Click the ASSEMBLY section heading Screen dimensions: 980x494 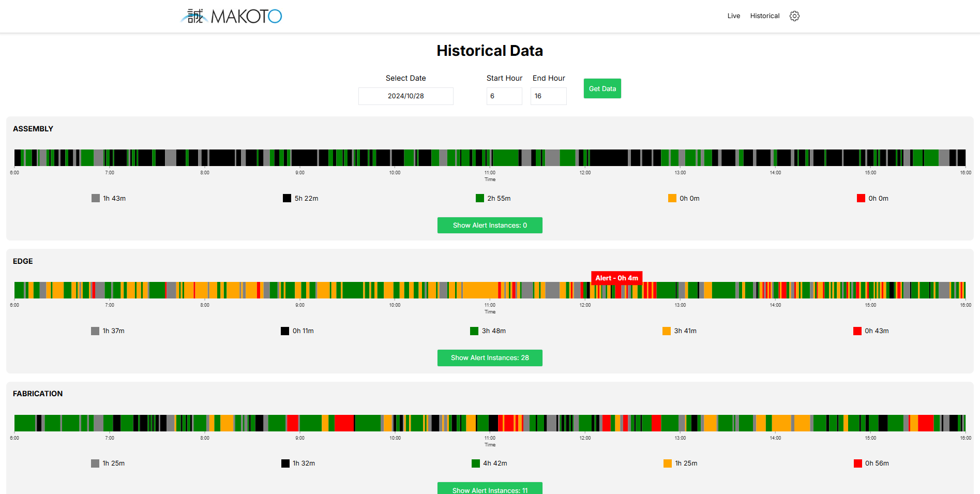click(33, 129)
